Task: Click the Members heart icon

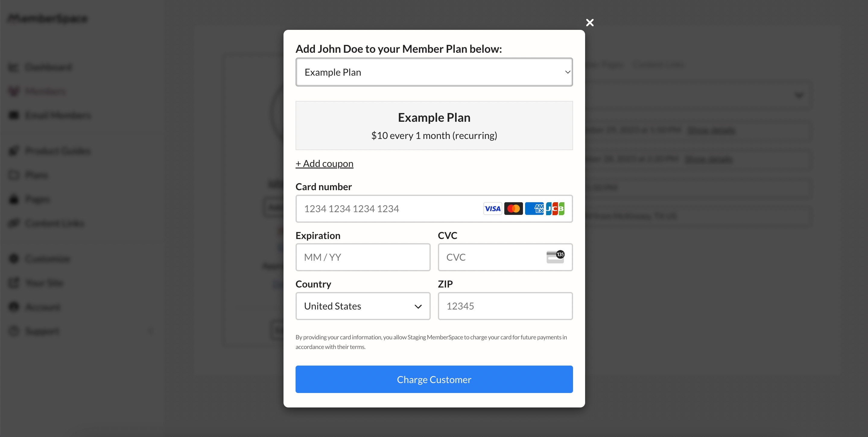Action: tap(14, 91)
